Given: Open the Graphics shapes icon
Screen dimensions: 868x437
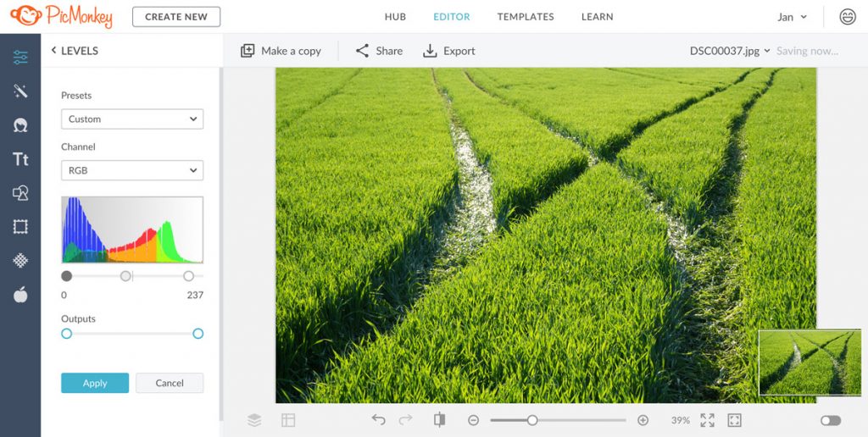Looking at the screenshot, I should click(x=20, y=193).
